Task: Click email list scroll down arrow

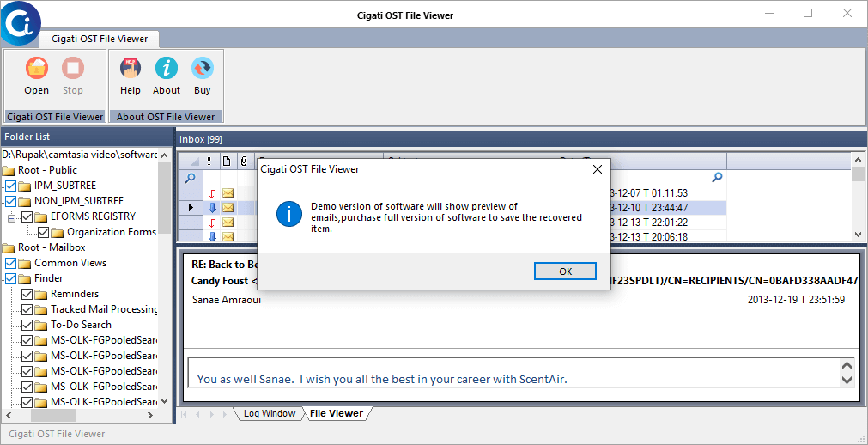Action: [x=858, y=235]
